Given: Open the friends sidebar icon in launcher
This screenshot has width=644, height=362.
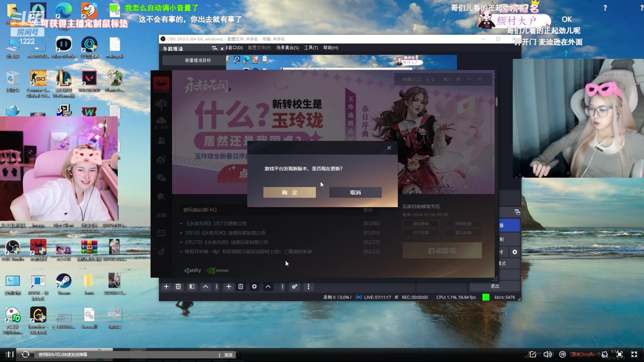Looking at the screenshot, I should tap(161, 141).
